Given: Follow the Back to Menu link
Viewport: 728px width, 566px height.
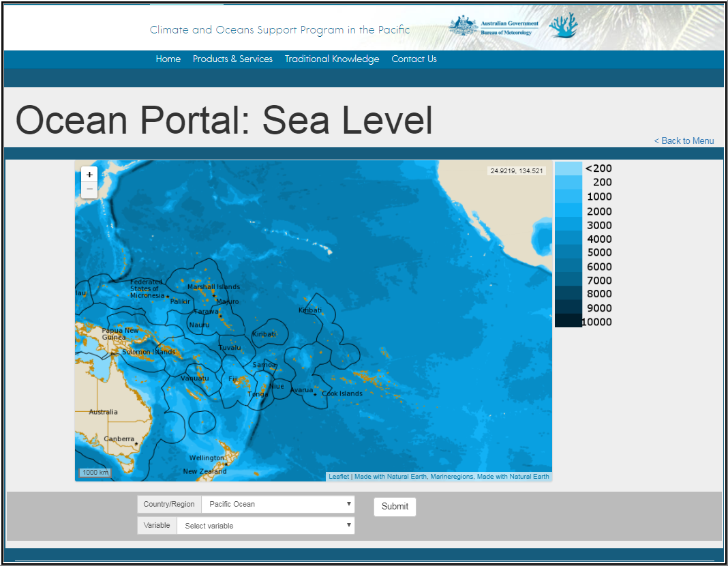Looking at the screenshot, I should [684, 141].
